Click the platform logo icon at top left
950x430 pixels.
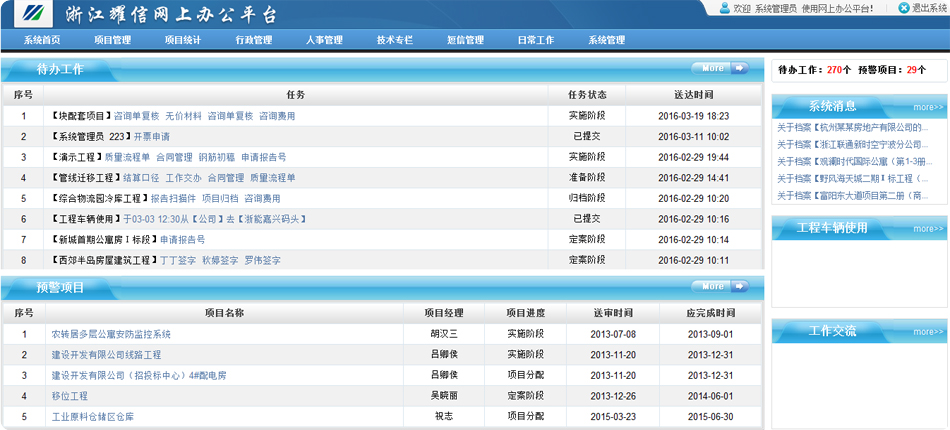30,14
